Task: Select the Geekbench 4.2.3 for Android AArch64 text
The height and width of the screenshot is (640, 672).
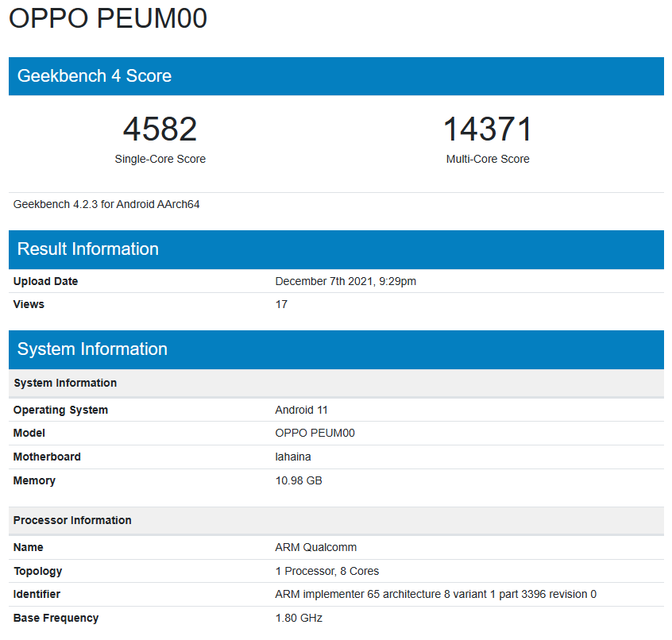Action: point(106,204)
